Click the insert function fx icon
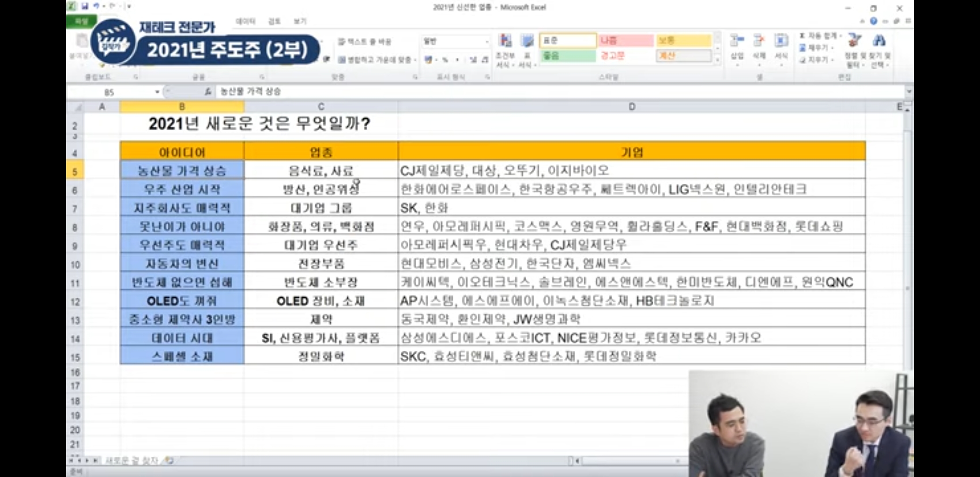 tap(208, 92)
